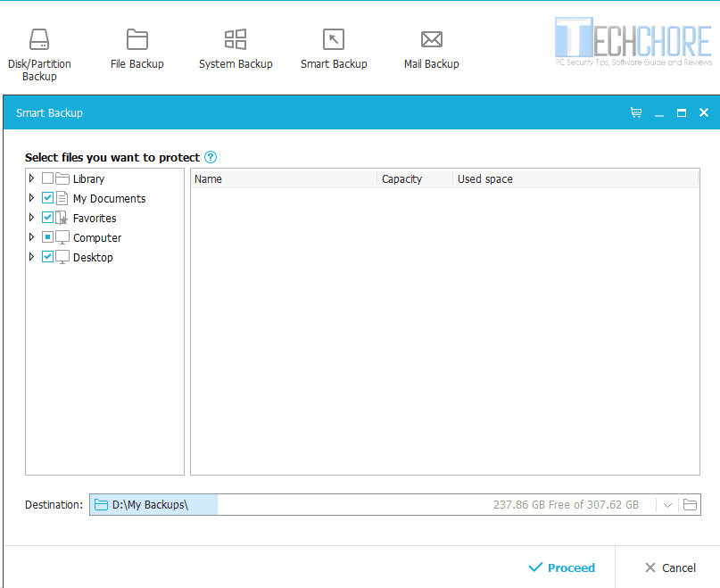This screenshot has height=588, width=720.
Task: Click the Library folder icon
Action: coord(62,178)
